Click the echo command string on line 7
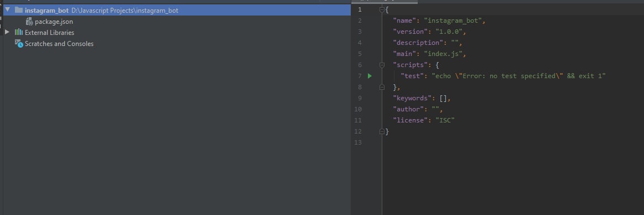 coord(519,76)
